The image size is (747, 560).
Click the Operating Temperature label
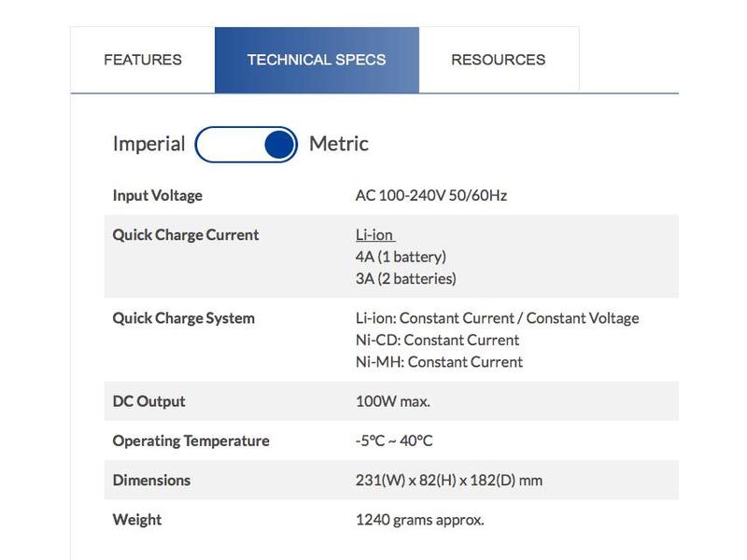190,441
